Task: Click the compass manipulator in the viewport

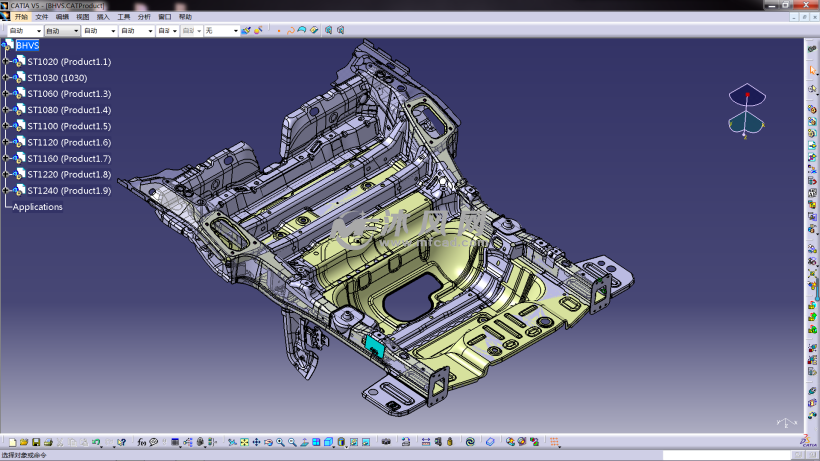Action: pyautogui.click(x=746, y=110)
